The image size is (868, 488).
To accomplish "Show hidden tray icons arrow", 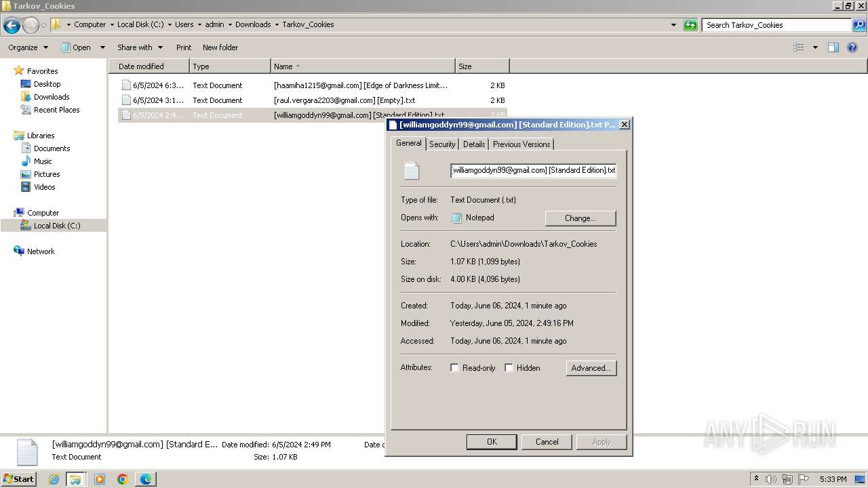I will [757, 479].
